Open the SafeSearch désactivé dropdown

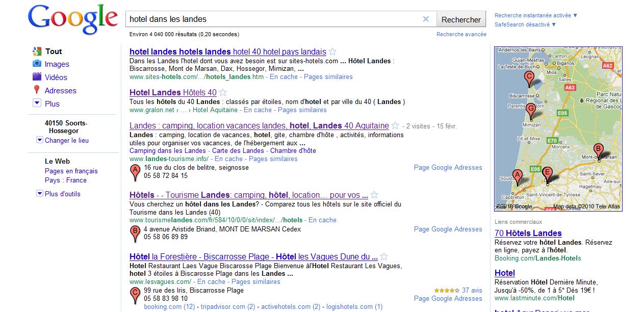tap(525, 24)
